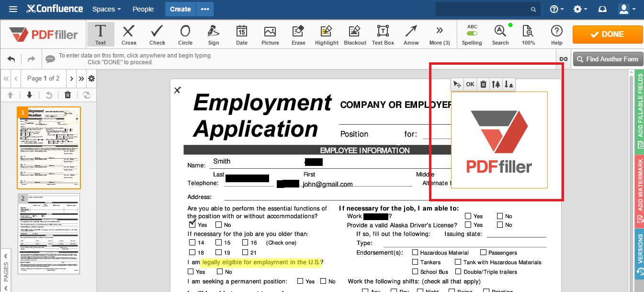Select the Text tool
The image size is (644, 292).
pos(101,34)
